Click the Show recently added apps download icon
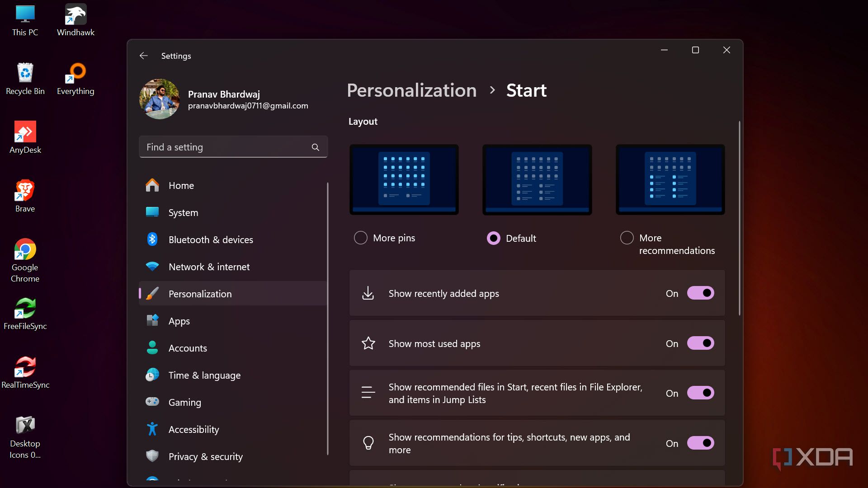868x488 pixels. point(368,293)
